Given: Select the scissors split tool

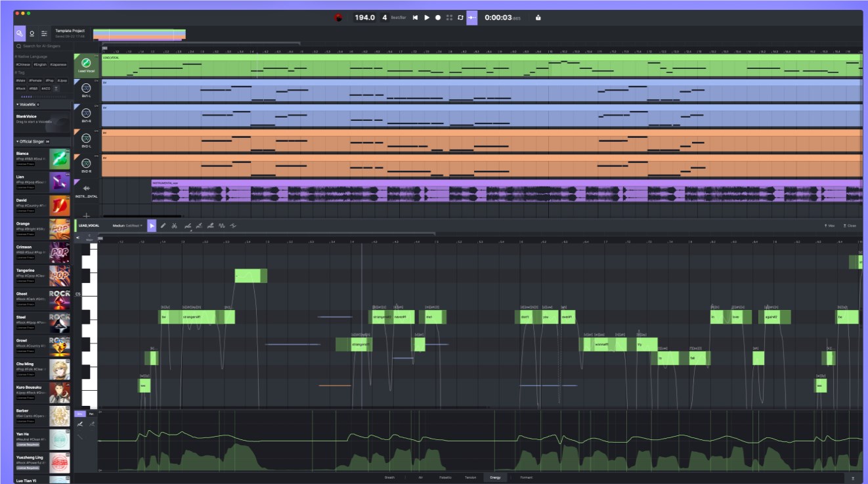Looking at the screenshot, I should click(x=175, y=225).
